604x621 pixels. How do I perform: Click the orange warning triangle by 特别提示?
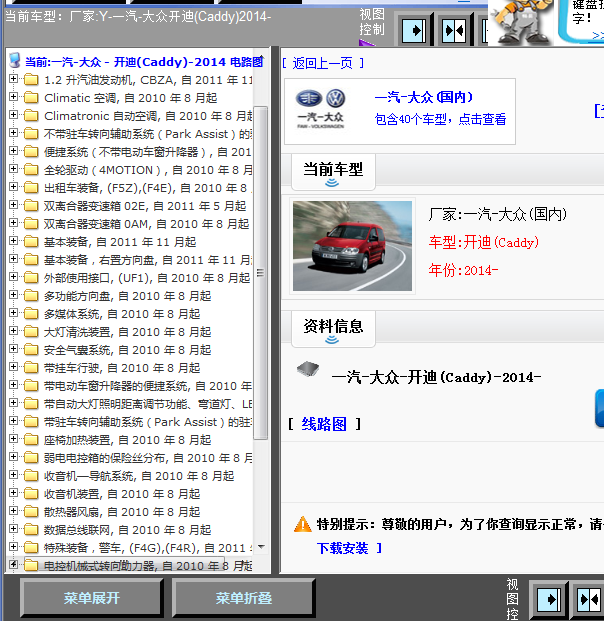[x=303, y=524]
